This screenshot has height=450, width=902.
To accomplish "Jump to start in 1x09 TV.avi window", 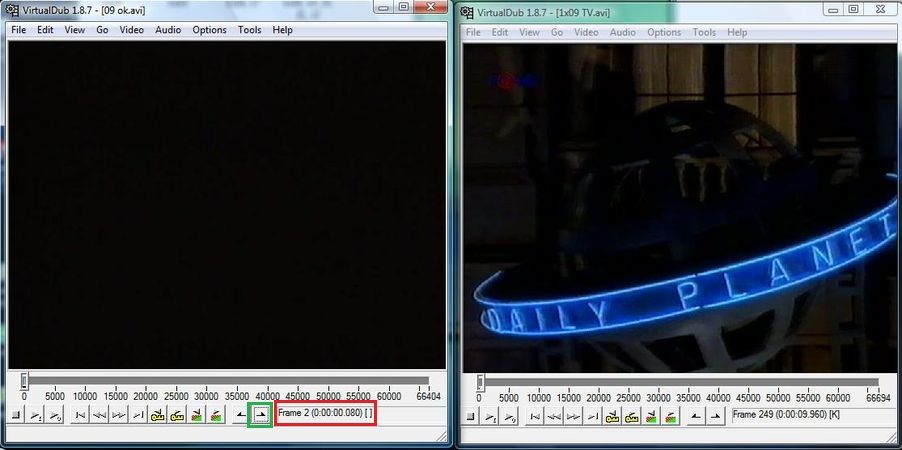I will pyautogui.click(x=535, y=416).
